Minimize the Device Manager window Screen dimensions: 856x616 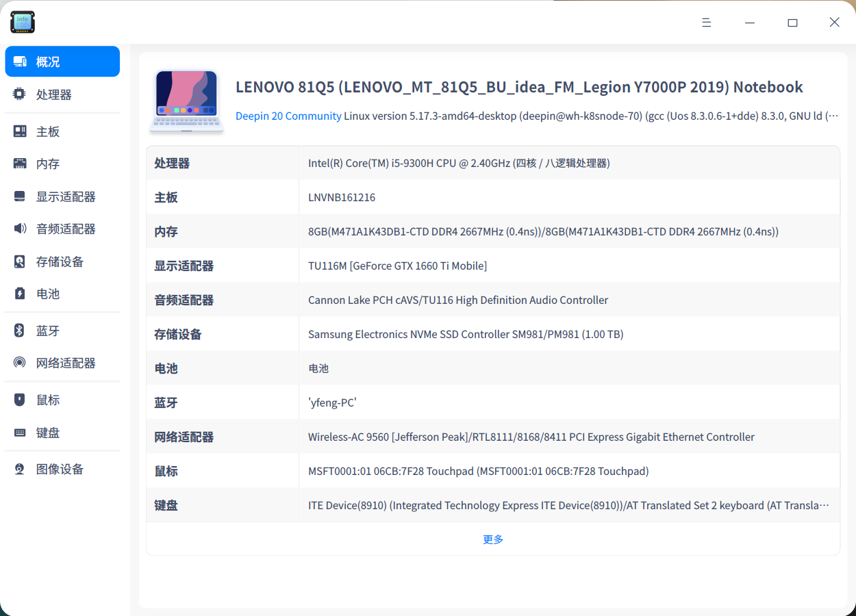click(x=750, y=23)
